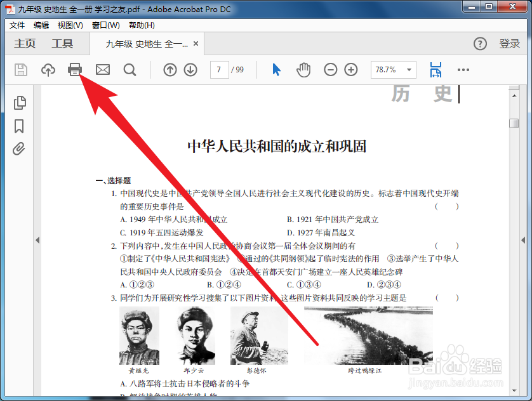Viewport: 532px width, 401px height.
Task: Open more tools with ellipsis menu
Action: pos(463,70)
